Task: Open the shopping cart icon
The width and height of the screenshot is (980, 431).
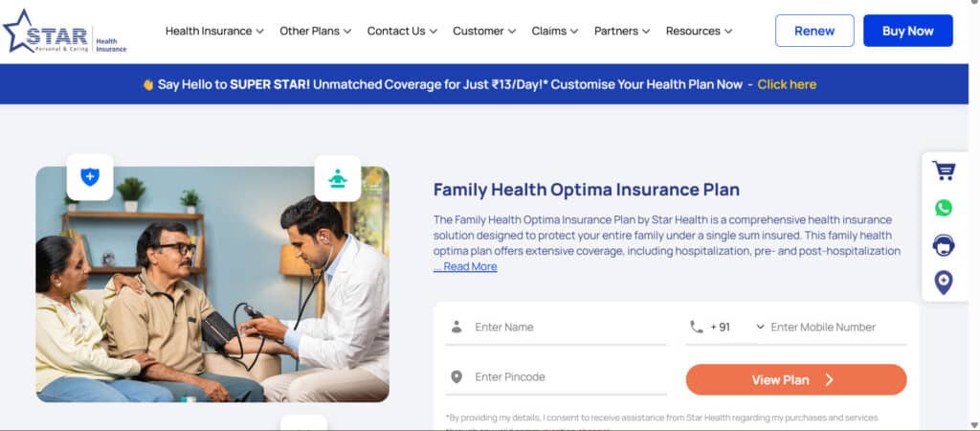Action: (944, 171)
